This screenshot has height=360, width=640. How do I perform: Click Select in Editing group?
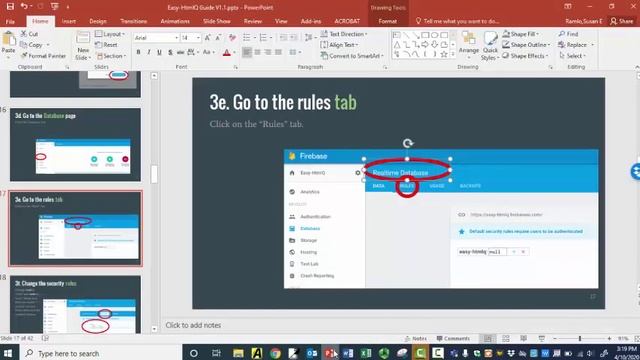tap(573, 56)
